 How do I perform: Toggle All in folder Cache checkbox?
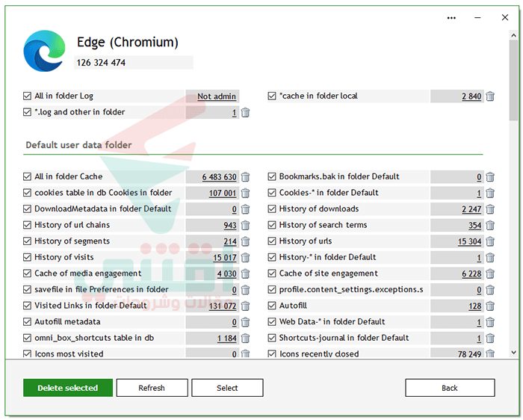[27, 176]
